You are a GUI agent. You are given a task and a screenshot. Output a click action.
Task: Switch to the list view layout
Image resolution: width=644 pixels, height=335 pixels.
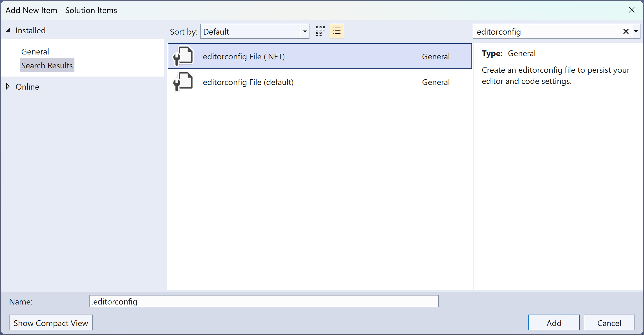[337, 31]
